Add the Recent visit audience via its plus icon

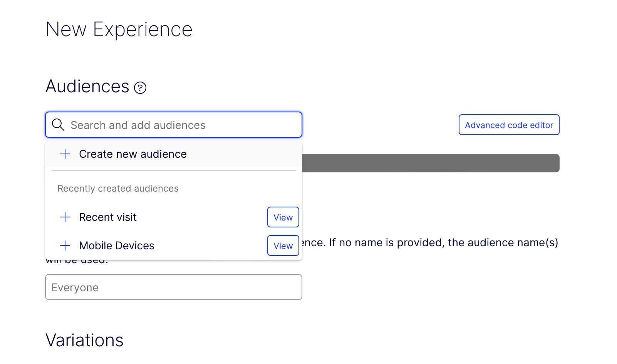pyautogui.click(x=65, y=217)
